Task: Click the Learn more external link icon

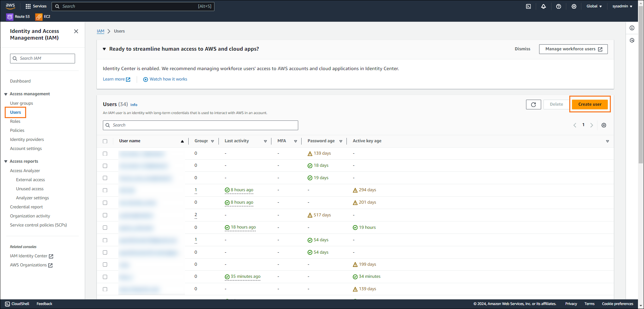Action: (x=128, y=80)
